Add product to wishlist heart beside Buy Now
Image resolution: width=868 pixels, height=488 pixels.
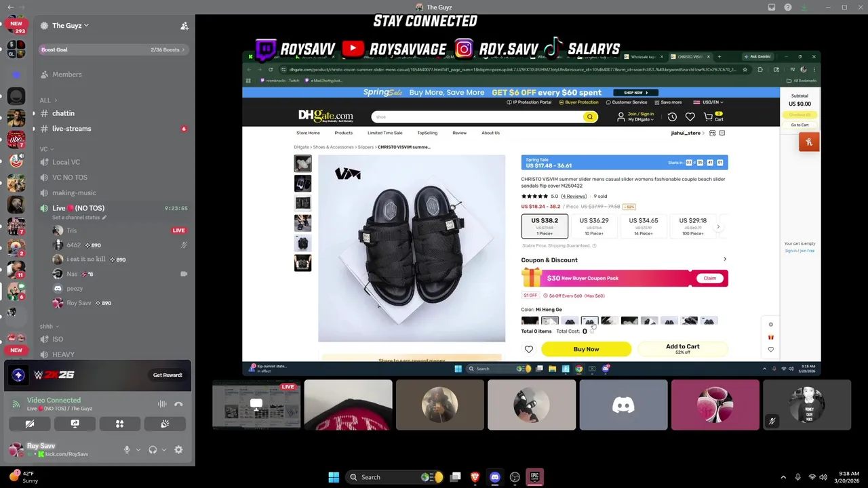(x=529, y=349)
